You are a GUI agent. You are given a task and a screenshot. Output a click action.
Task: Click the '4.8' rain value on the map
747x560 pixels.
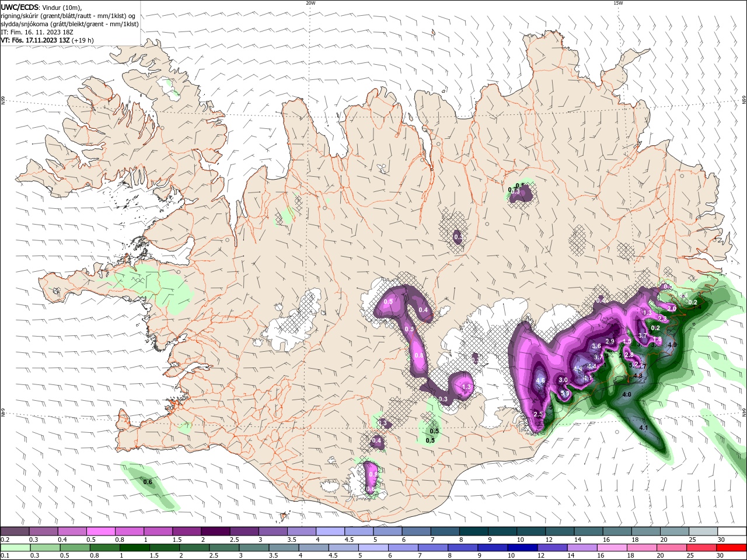[638, 376]
